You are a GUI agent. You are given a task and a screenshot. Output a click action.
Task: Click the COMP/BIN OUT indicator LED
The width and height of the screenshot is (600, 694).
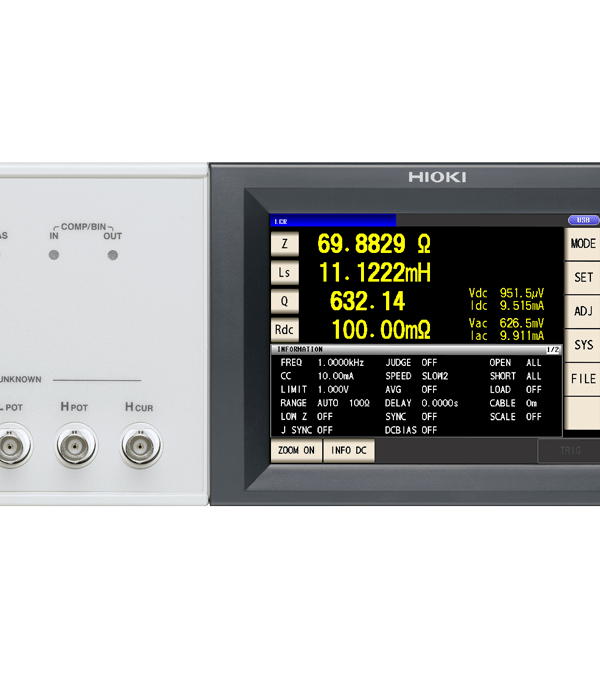(x=113, y=255)
